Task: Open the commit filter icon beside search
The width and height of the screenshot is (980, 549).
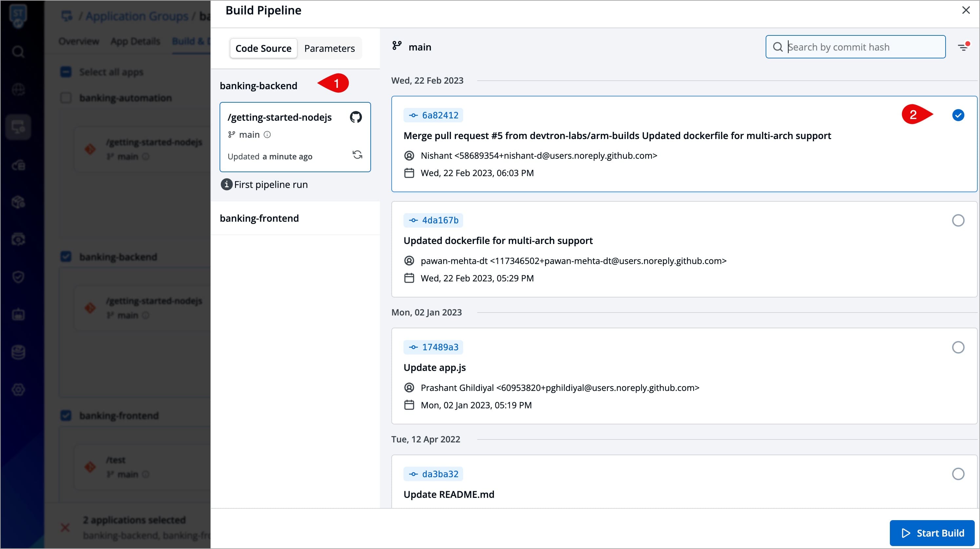Action: (963, 47)
